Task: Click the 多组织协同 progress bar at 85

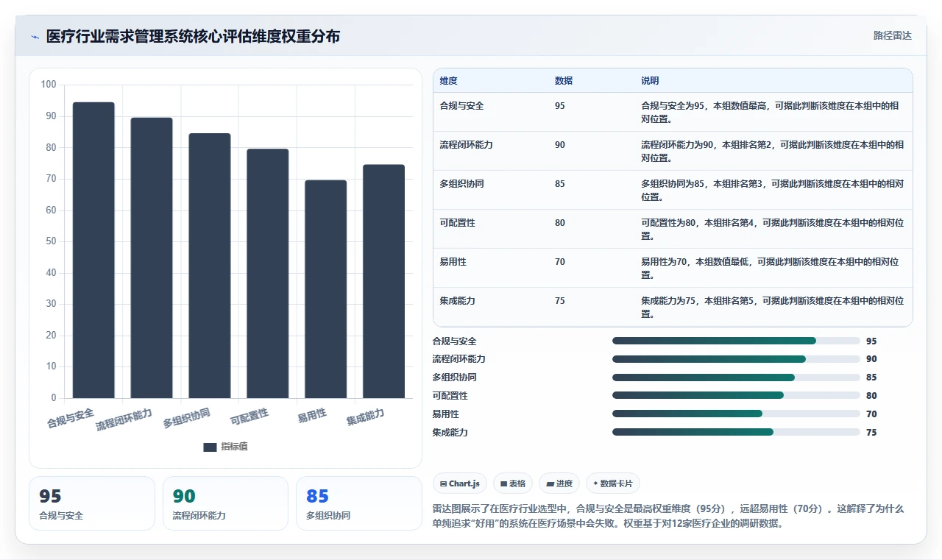Action: (736, 378)
